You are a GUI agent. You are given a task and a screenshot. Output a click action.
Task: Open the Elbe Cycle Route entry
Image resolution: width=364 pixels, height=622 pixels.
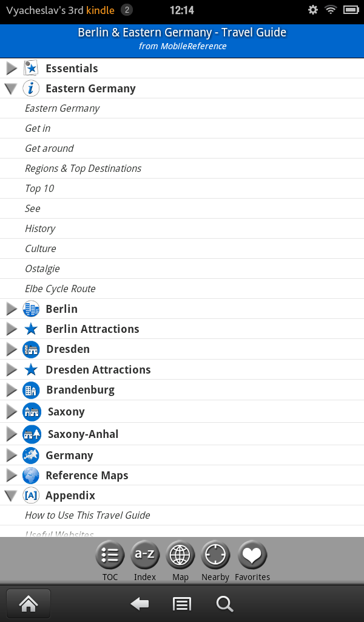coord(182,289)
